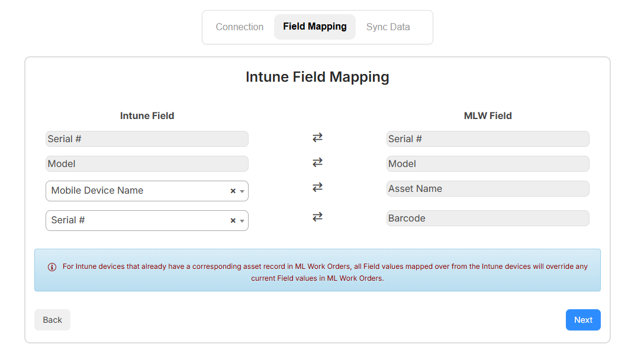Click the MLW Serial # field

488,139
